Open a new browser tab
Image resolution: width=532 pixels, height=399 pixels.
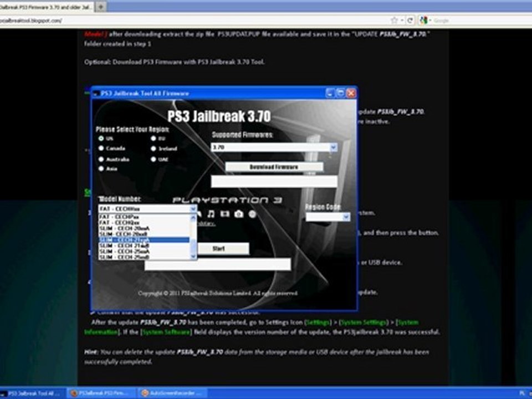pos(101,7)
